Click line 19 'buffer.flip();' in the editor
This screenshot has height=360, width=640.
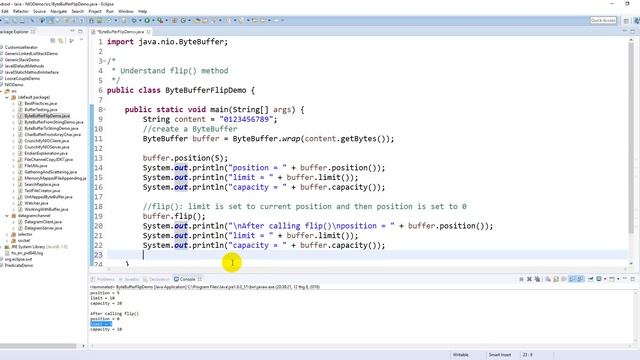(x=174, y=216)
